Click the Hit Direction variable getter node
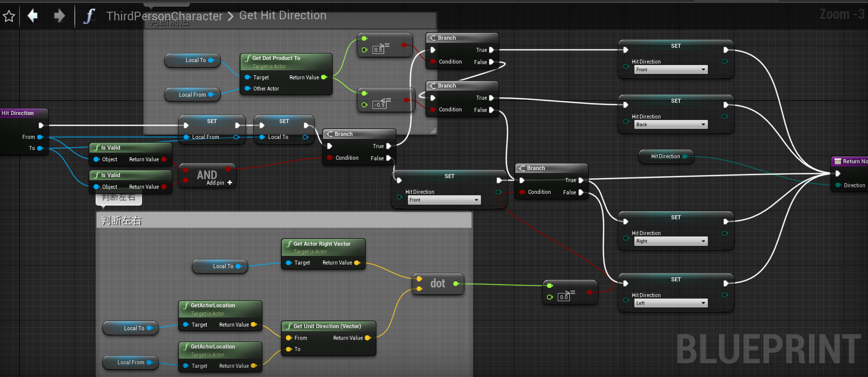The height and width of the screenshot is (377, 868). 666,156
